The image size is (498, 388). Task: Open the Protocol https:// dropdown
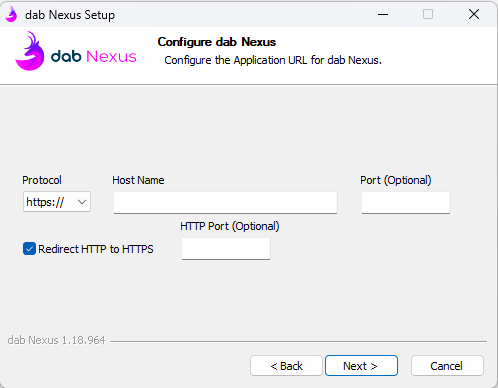coord(57,202)
